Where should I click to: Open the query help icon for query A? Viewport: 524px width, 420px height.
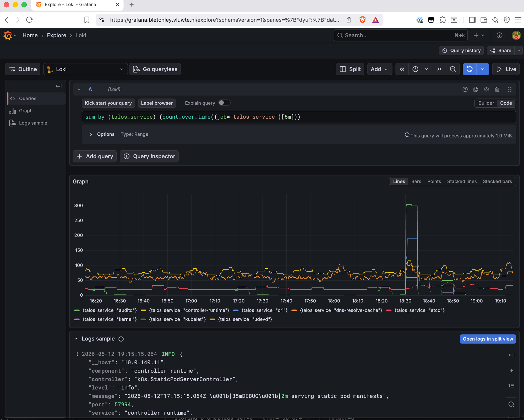pyautogui.click(x=465, y=90)
